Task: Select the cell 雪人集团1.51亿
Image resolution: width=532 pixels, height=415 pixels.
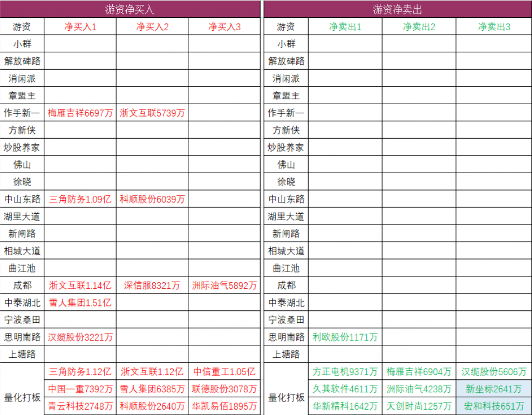Action: pyautogui.click(x=80, y=302)
